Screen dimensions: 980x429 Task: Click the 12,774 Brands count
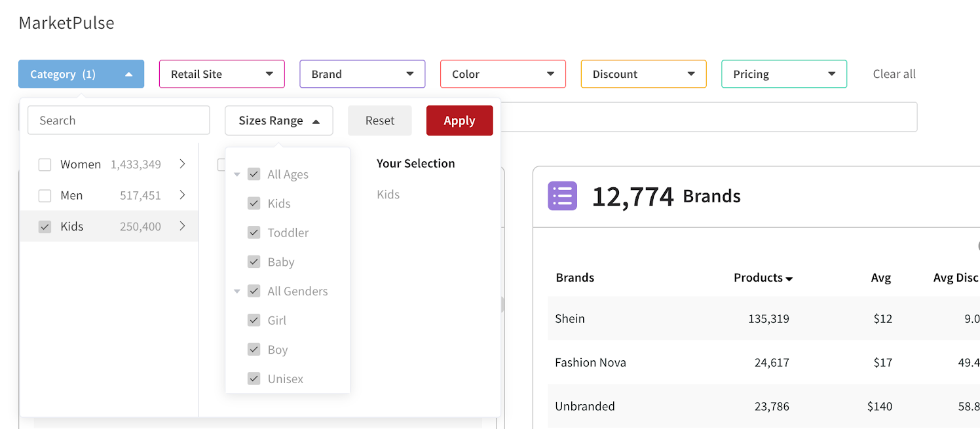[666, 196]
